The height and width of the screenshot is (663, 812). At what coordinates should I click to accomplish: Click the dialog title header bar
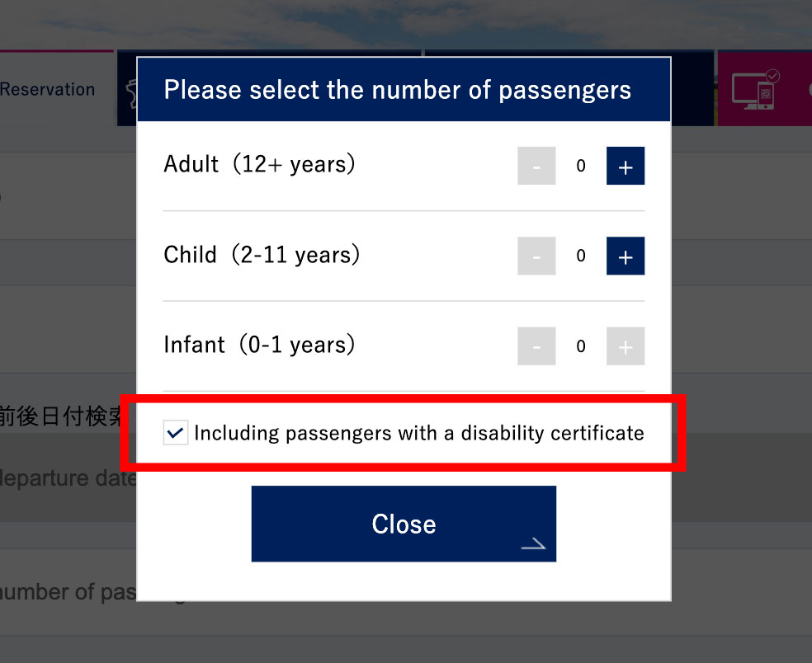(404, 90)
